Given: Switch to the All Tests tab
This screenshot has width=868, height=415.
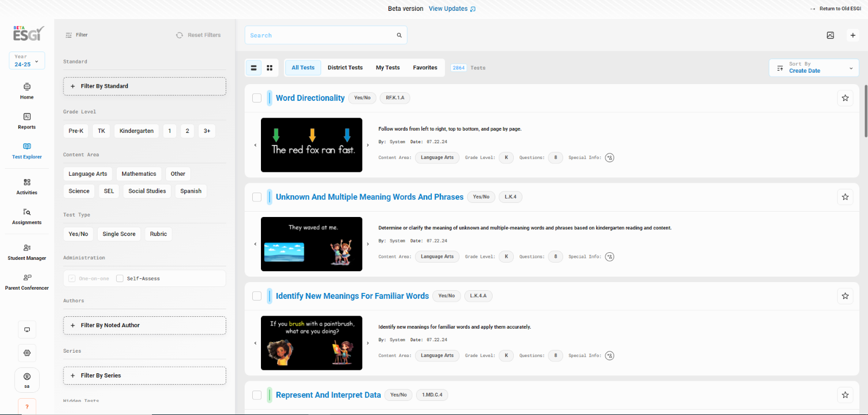Looking at the screenshot, I should 303,68.
